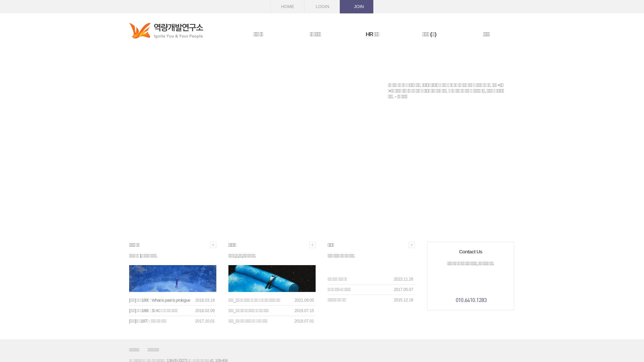Click the Contact Us heading
644x362 pixels.
[471, 252]
